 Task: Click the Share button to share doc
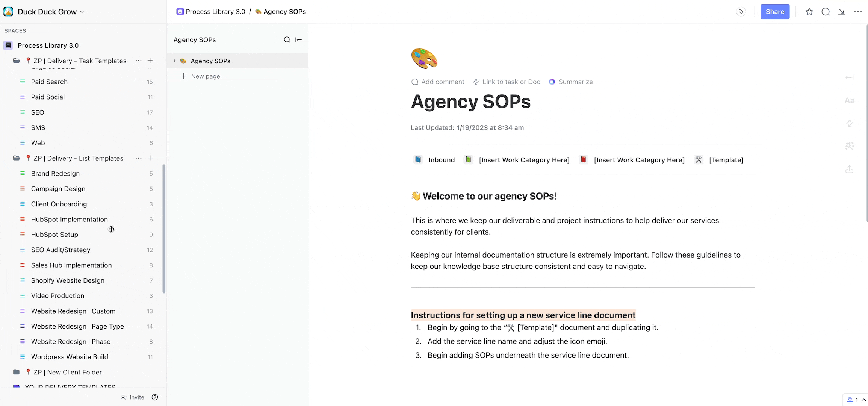click(x=774, y=11)
